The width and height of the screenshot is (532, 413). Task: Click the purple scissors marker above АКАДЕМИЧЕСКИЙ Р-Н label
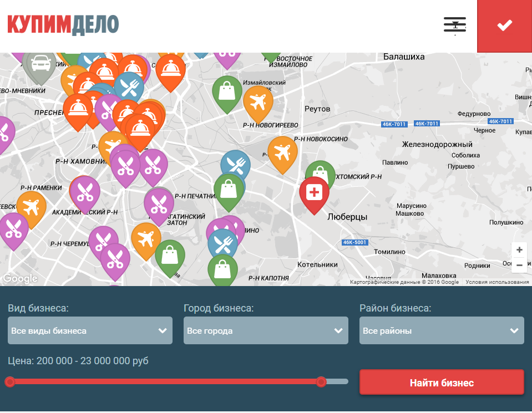tap(85, 192)
